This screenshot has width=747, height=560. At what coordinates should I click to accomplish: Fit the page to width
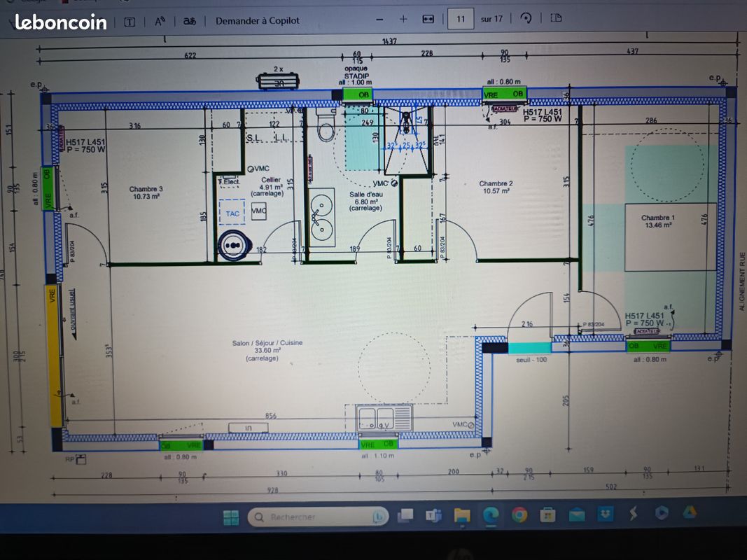428,19
